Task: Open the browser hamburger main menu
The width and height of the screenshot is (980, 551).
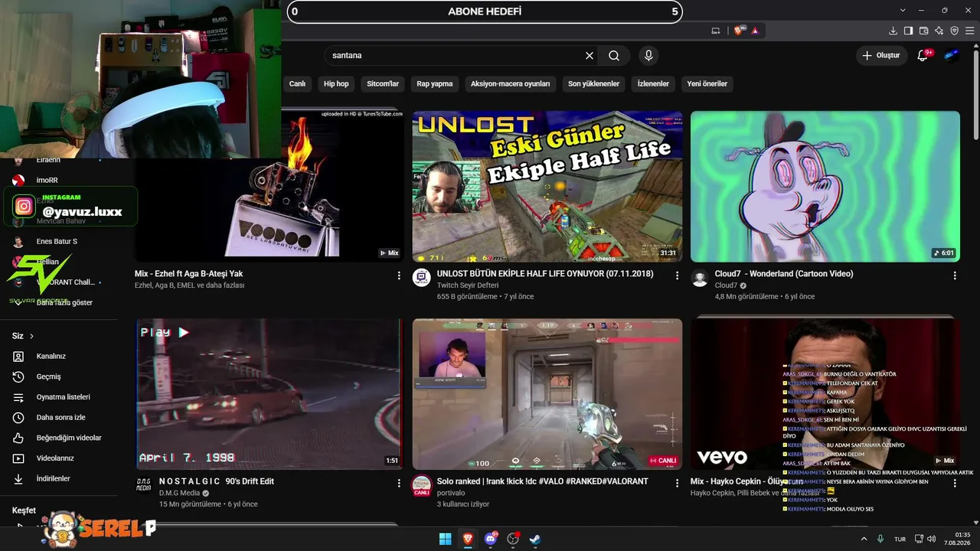Action: [969, 31]
